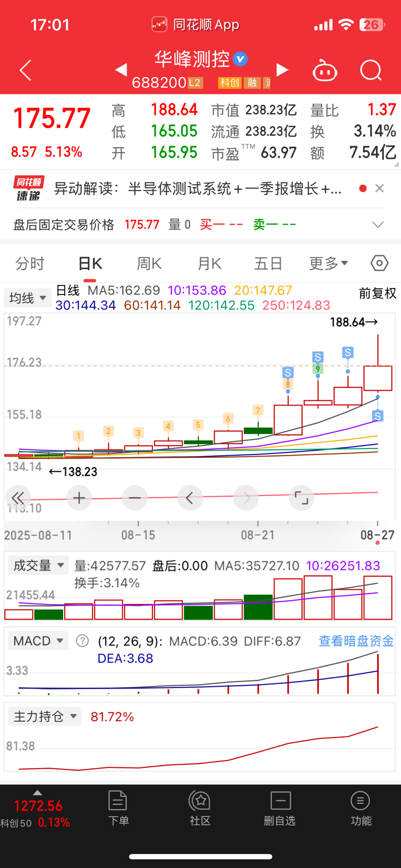This screenshot has height=868, width=401.
Task: Tap the number 9 sequence marker
Action: pyautogui.click(x=317, y=369)
